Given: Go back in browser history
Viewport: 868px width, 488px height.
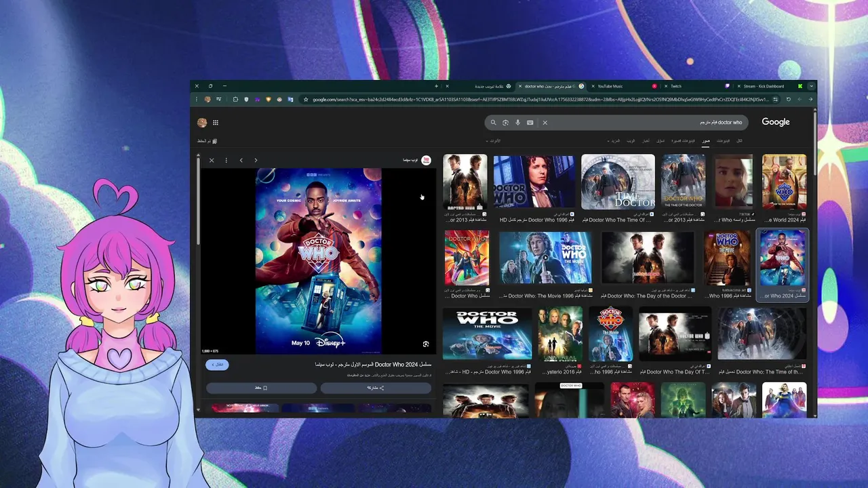Looking at the screenshot, I should tap(810, 100).
